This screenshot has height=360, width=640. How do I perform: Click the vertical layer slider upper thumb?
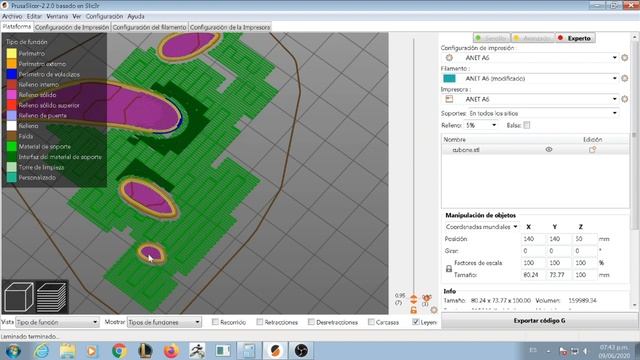pos(413,298)
